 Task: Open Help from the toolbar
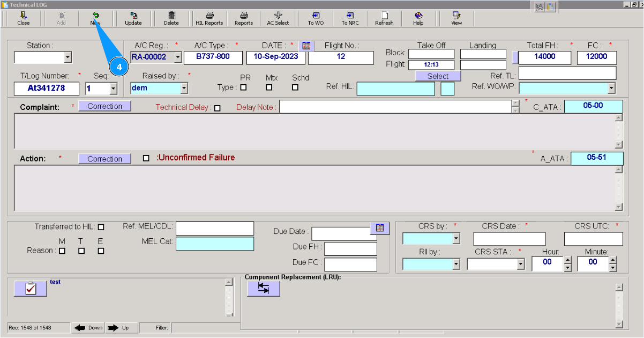(x=418, y=19)
